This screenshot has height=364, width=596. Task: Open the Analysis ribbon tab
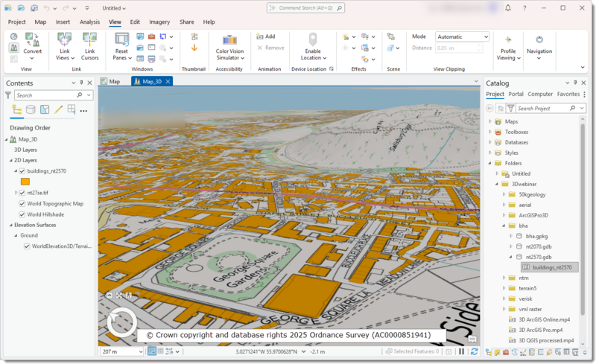[x=89, y=22]
